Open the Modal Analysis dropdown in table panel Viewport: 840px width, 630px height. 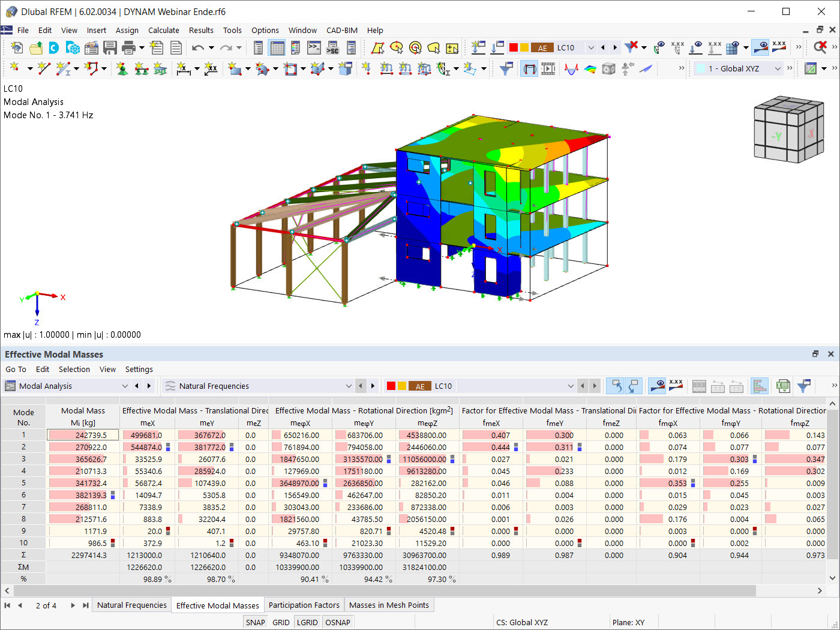[125, 386]
